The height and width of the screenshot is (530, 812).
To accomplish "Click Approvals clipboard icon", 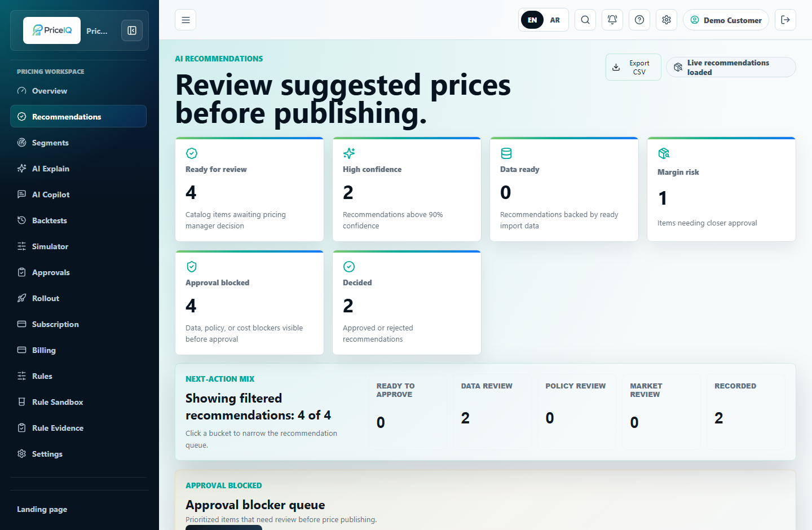I will (22, 272).
